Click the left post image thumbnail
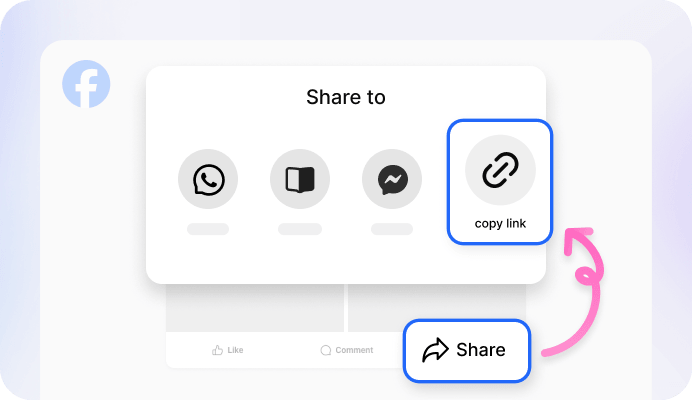This screenshot has height=400, width=692. tap(255, 307)
